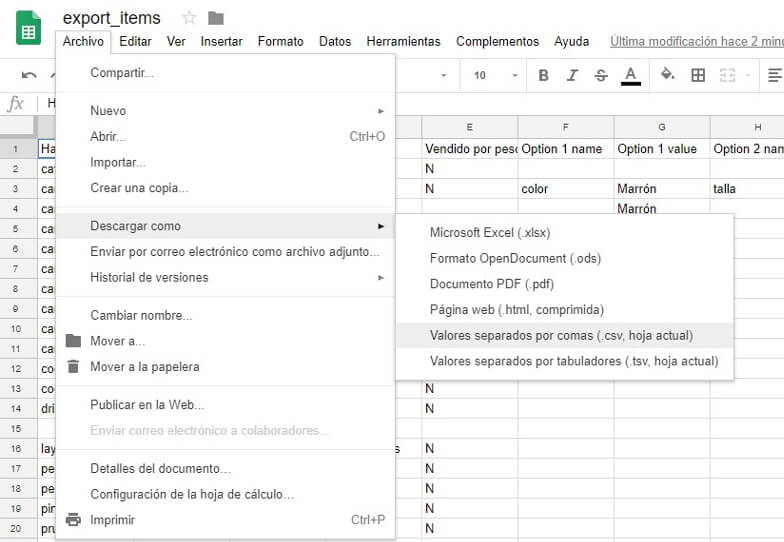Click the 'N' cell in row 20
The height and width of the screenshot is (542, 784).
tap(470, 528)
